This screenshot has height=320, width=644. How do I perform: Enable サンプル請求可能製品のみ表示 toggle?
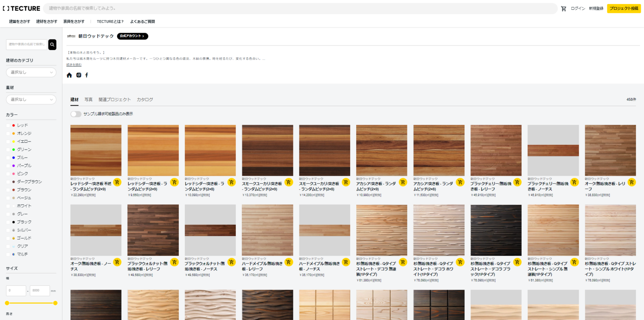click(x=76, y=114)
